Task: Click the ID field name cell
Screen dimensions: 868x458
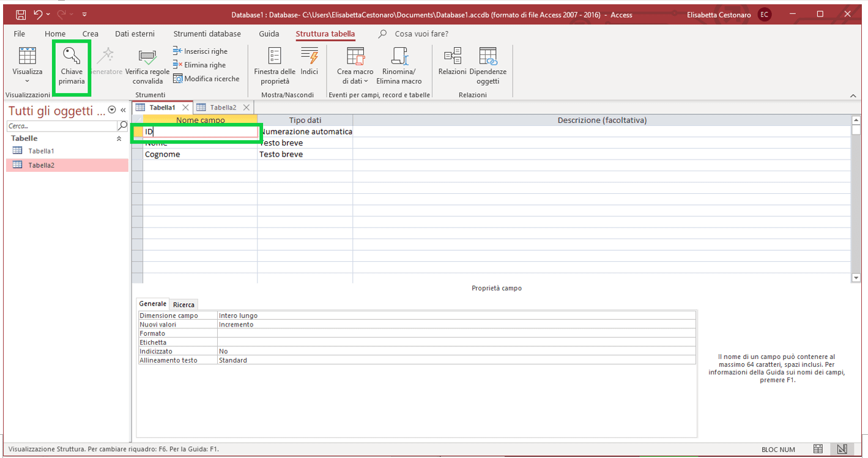Action: (200, 131)
